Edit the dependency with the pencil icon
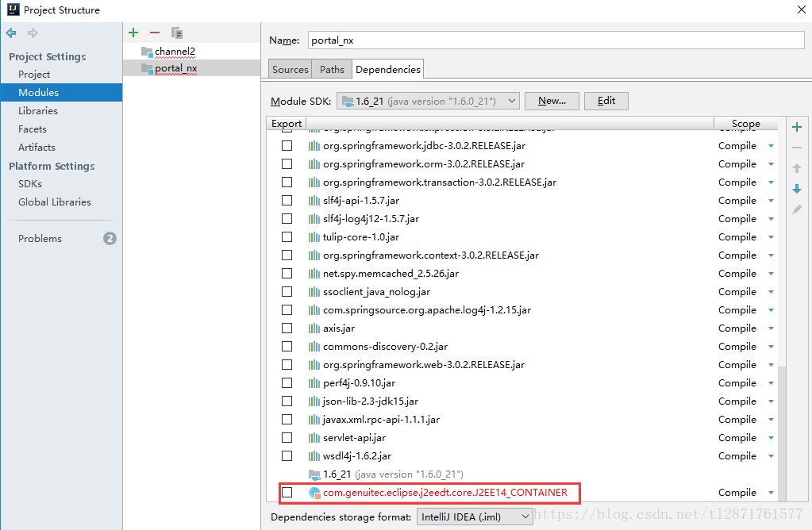The height and width of the screenshot is (530, 812). [x=797, y=209]
